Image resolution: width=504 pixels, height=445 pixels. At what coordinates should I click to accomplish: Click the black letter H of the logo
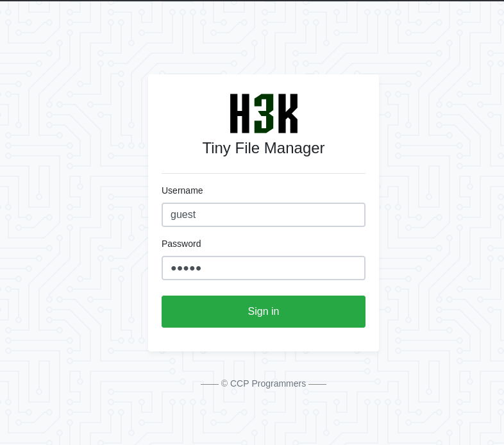click(240, 113)
